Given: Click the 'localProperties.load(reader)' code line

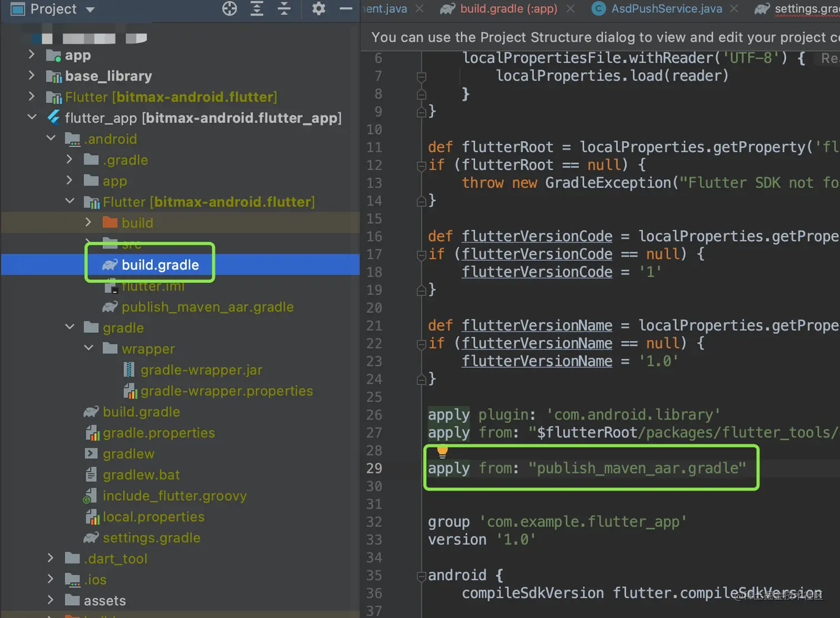Looking at the screenshot, I should pos(612,76).
